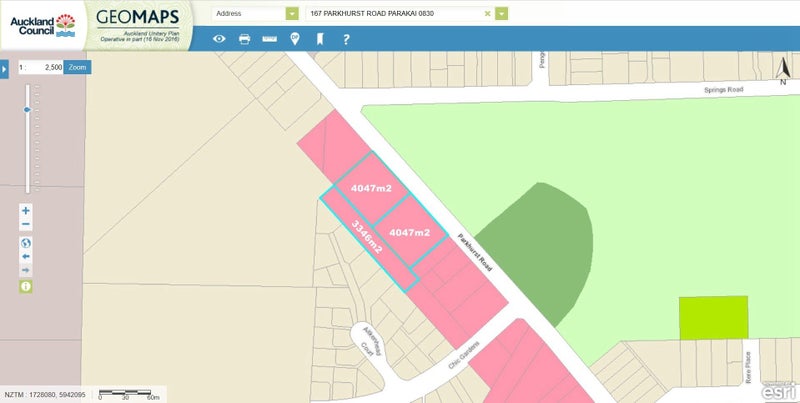Zoom in with the plus button
The height and width of the screenshot is (403, 800).
[x=26, y=211]
